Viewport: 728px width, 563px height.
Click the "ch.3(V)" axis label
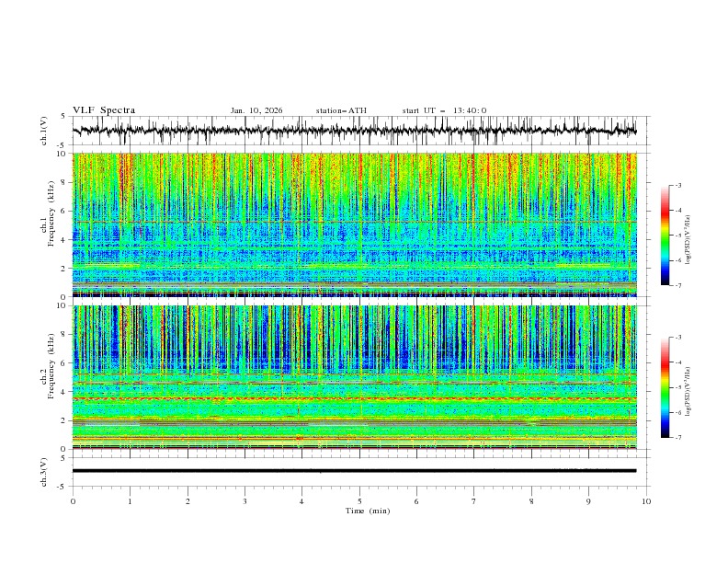44,472
